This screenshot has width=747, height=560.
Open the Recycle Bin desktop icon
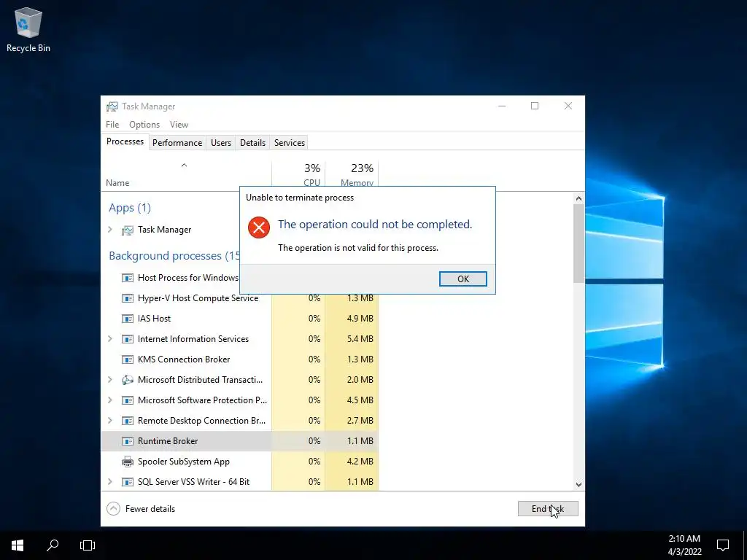tap(28, 29)
